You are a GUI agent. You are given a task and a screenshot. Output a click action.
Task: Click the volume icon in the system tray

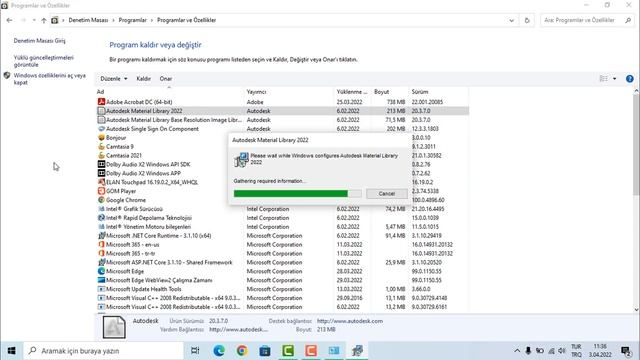click(x=562, y=351)
